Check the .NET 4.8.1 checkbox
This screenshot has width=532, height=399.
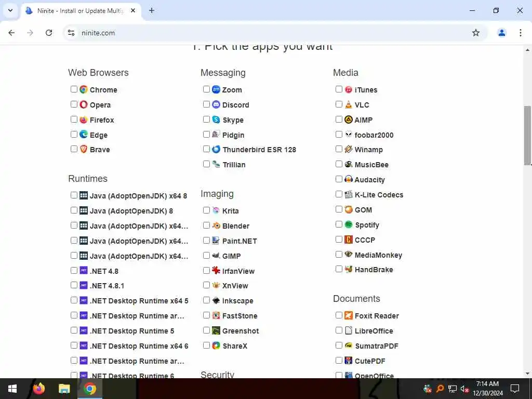pos(74,285)
